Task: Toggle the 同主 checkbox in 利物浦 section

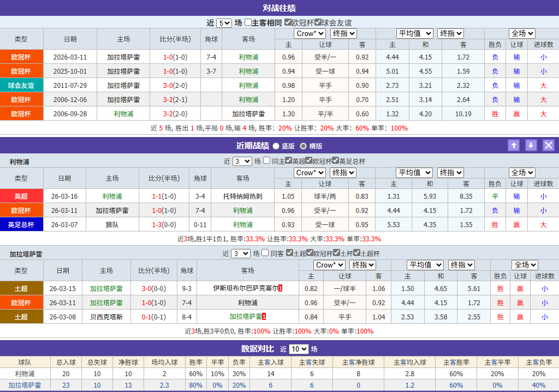Action: (x=266, y=160)
